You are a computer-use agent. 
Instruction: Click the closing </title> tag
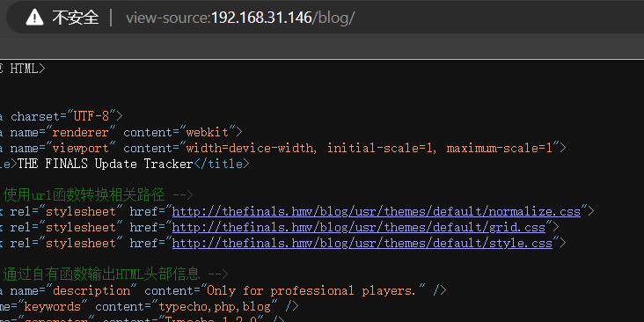(x=222, y=164)
